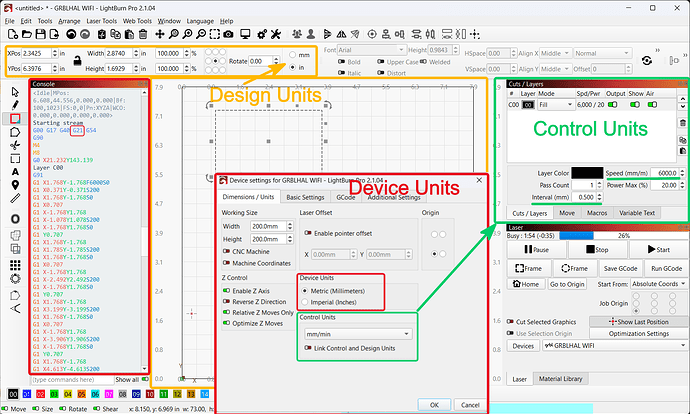Pick the red 02 color swatch

tap(40, 394)
